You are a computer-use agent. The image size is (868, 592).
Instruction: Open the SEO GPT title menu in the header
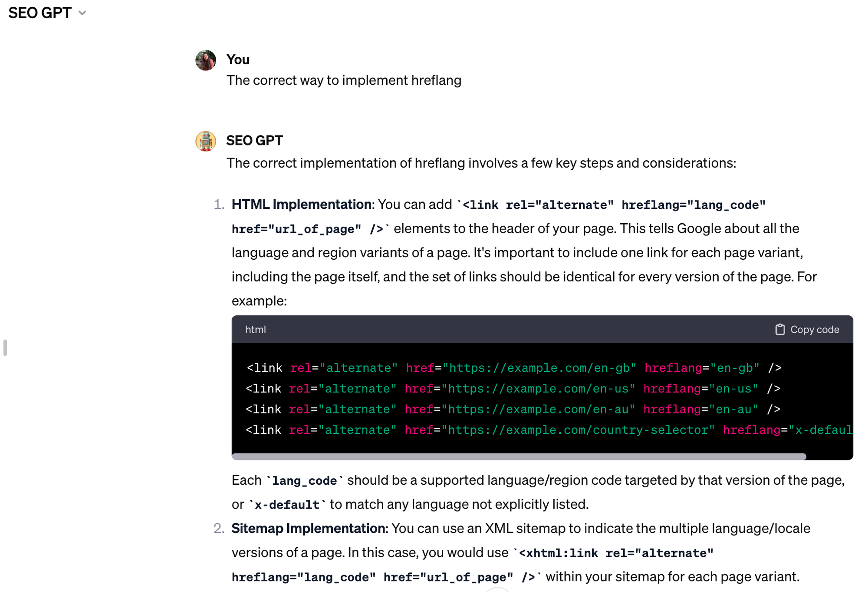pyautogui.click(x=40, y=13)
